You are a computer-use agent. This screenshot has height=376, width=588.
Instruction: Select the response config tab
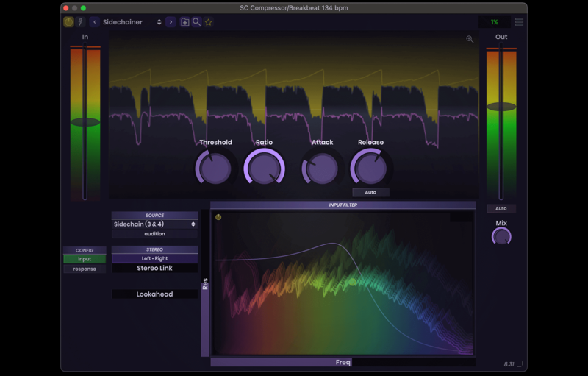(x=85, y=269)
